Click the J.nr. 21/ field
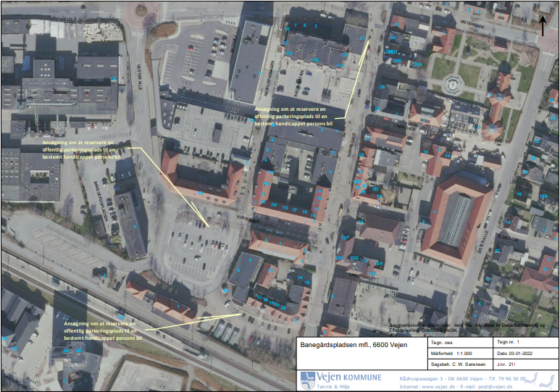 (x=525, y=364)
